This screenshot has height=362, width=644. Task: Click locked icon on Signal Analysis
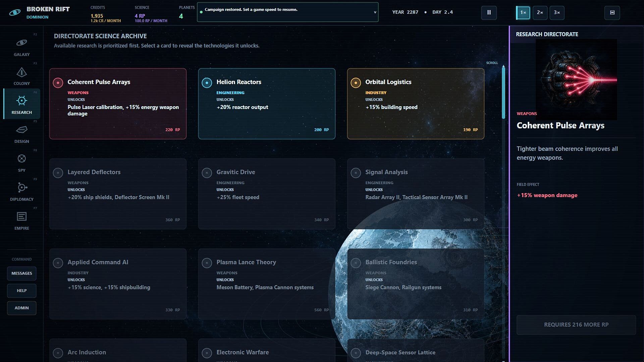click(356, 173)
